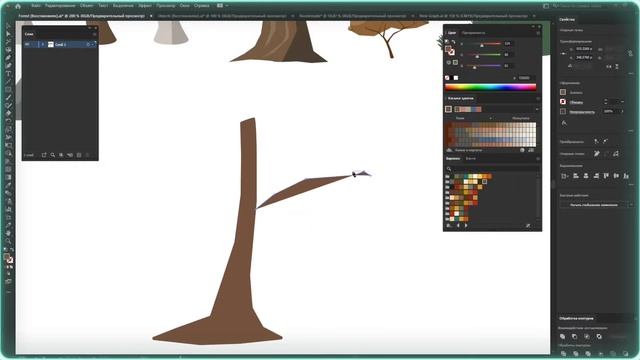Switch to the Кисти tab
Image resolution: width=640 pixels, height=360 pixels.
[x=471, y=158]
